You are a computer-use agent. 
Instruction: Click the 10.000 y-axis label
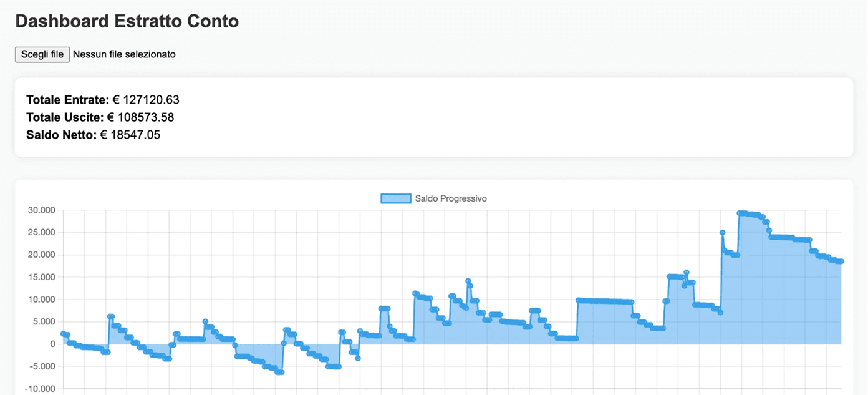41,300
